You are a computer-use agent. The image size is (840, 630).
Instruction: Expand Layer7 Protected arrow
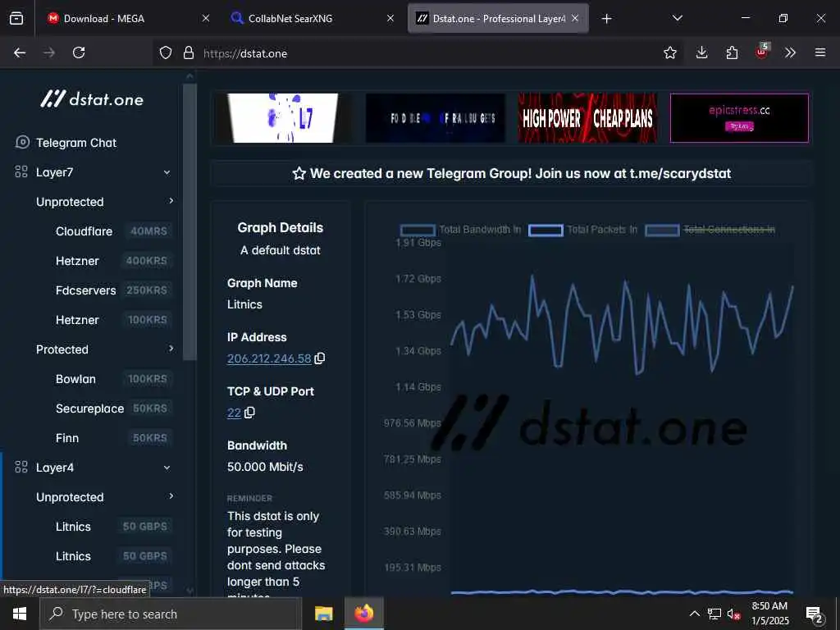171,349
